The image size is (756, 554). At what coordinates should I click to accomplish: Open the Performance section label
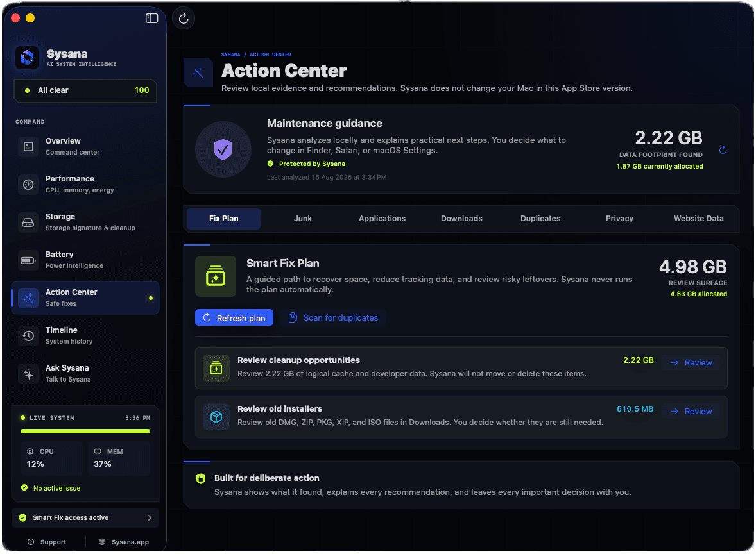click(70, 179)
